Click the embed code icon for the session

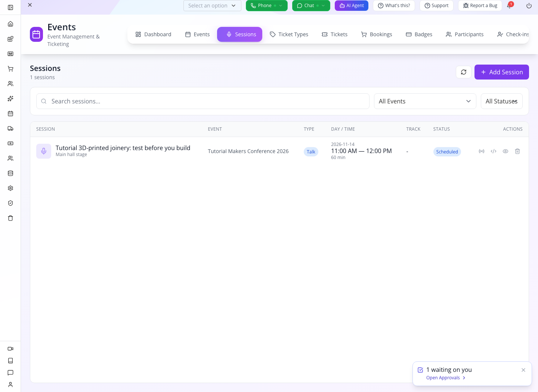point(494,151)
